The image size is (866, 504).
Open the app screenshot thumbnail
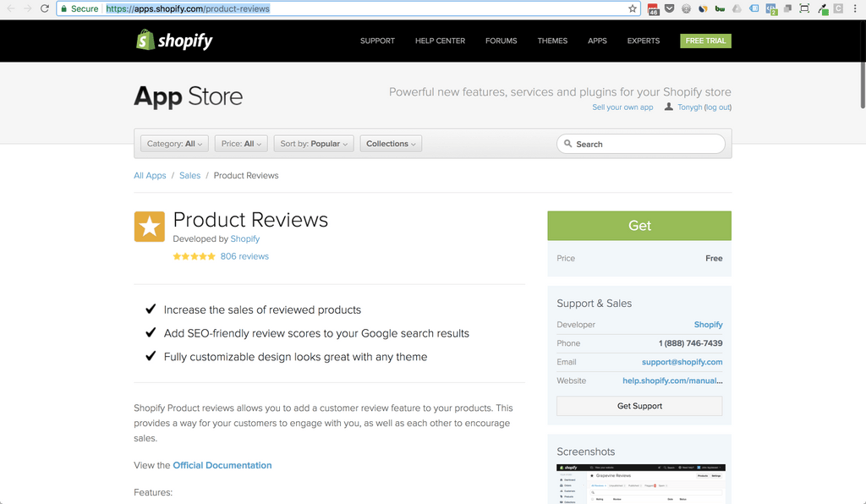coord(641,484)
